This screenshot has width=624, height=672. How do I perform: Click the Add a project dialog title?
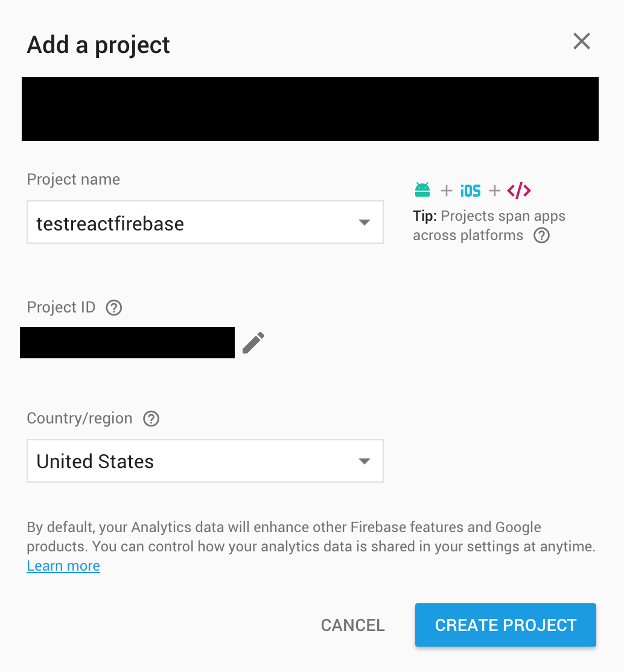click(x=98, y=45)
